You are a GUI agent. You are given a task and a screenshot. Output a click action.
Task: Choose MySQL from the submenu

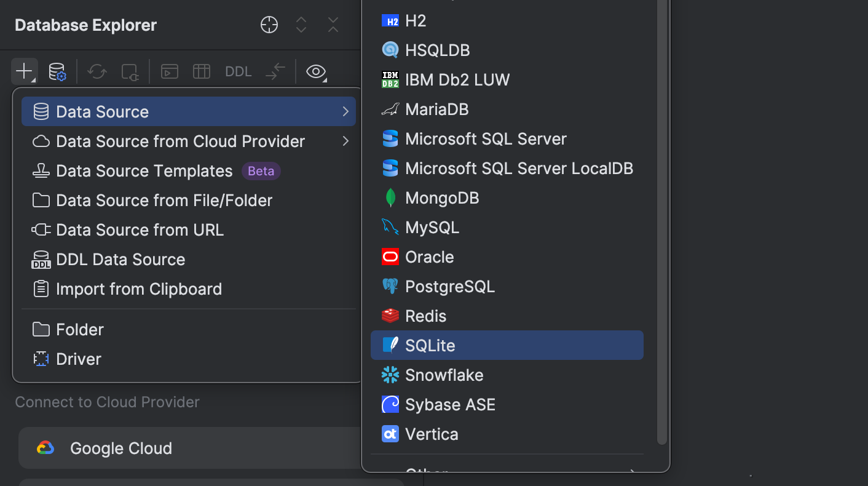pyautogui.click(x=507, y=227)
